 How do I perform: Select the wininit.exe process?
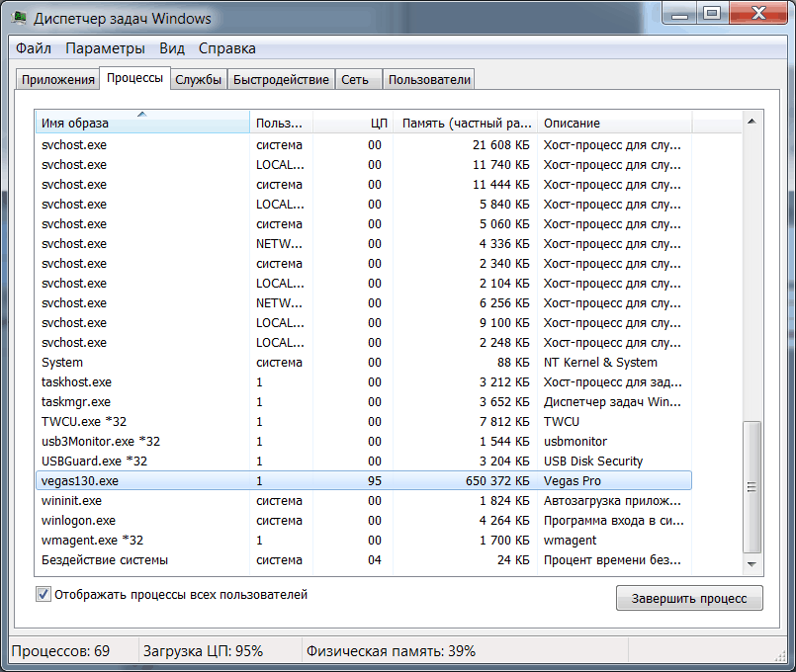pos(364,501)
